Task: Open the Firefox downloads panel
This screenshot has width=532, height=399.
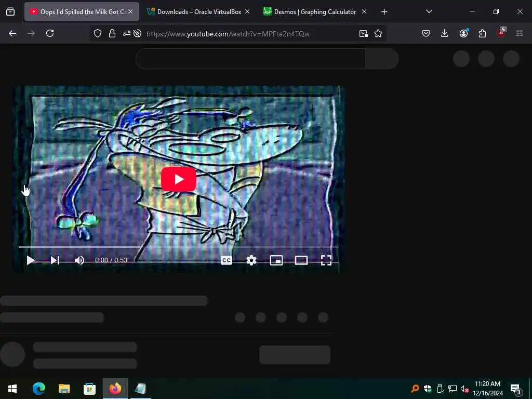Action: coord(445,33)
